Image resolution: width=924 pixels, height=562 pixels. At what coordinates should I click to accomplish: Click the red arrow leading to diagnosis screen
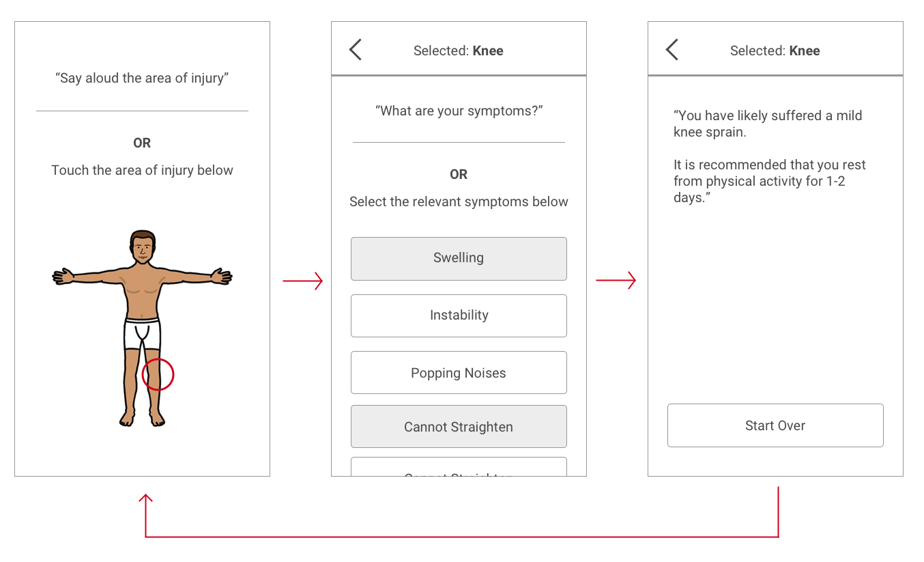click(x=616, y=281)
